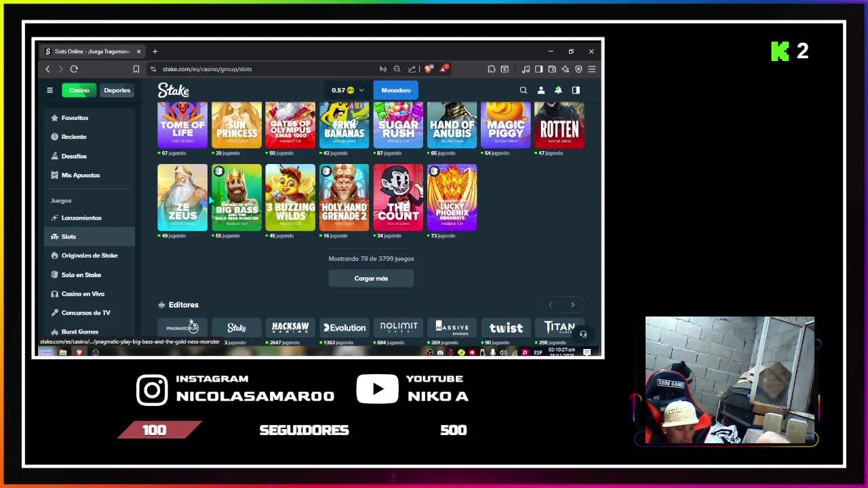Click the Stake logo
This screenshot has width=868, height=488.
coord(174,90)
